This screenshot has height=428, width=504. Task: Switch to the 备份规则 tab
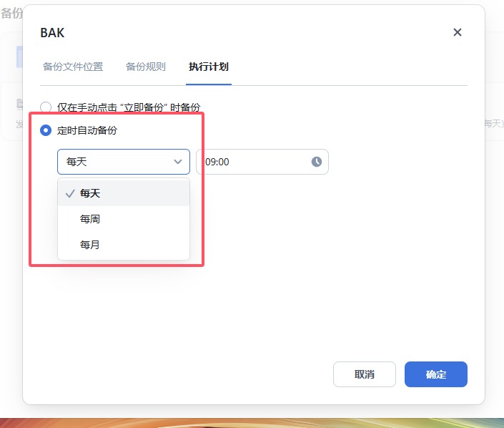tap(146, 67)
